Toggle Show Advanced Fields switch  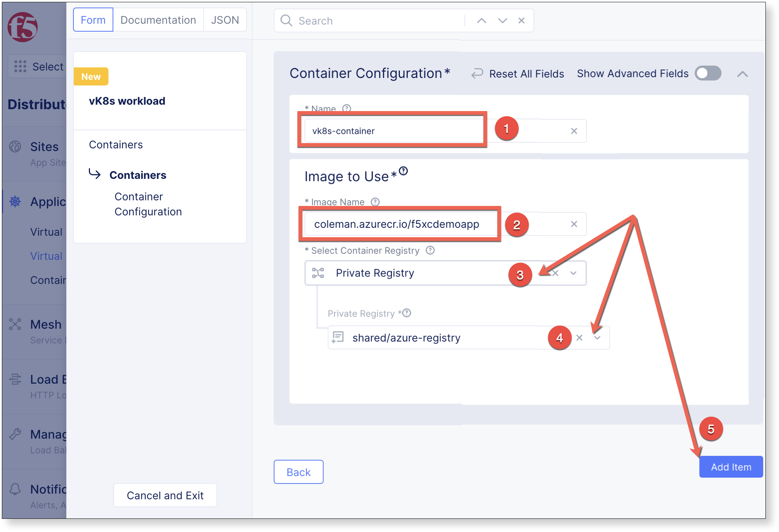[x=708, y=73]
